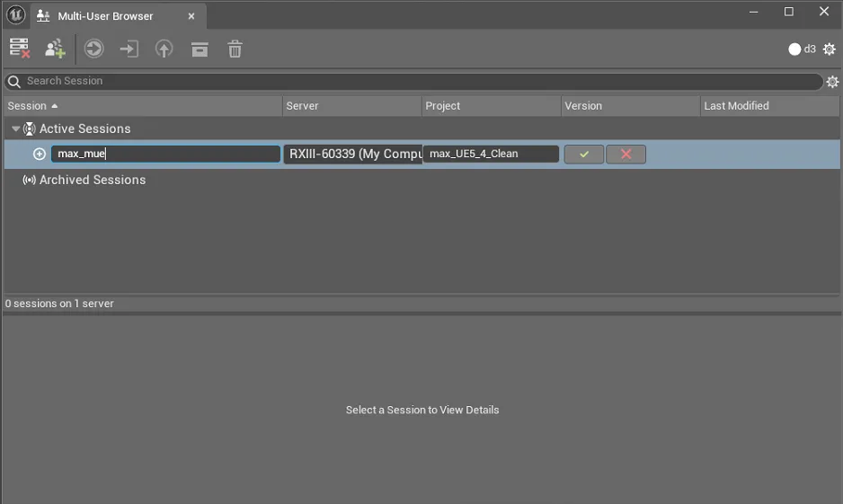Viewport: 843px width, 504px height.
Task: Click the delete session trash icon
Action: pos(235,49)
